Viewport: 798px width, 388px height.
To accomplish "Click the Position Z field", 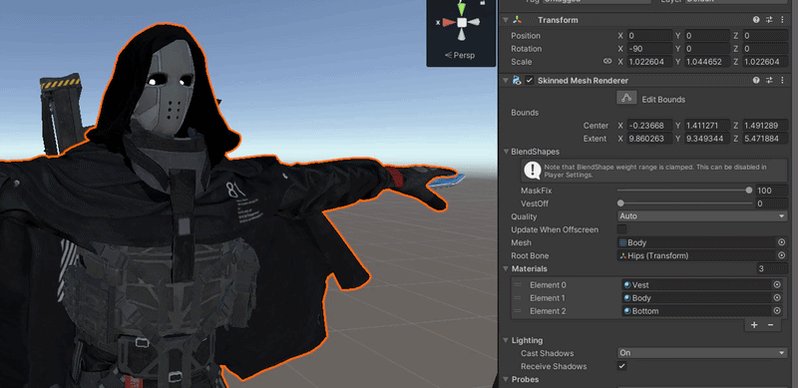I will [765, 36].
